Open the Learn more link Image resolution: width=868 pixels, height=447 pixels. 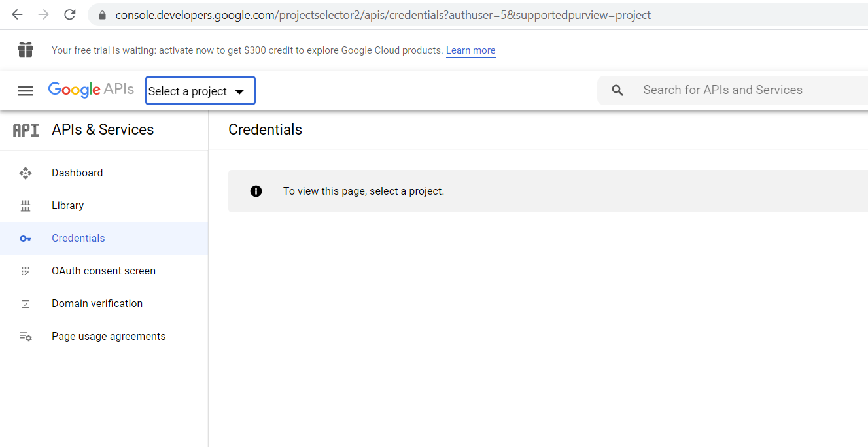point(470,50)
